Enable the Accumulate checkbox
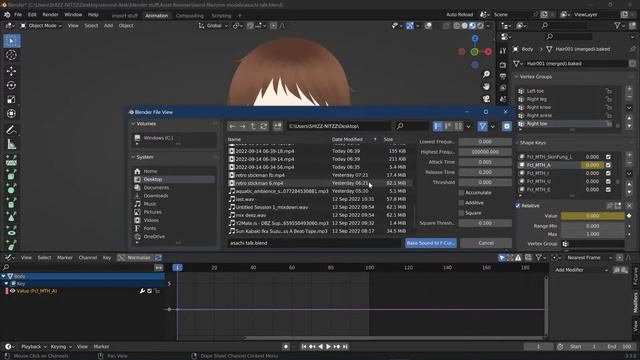Image resolution: width=640 pixels, height=360 pixels. point(462,193)
